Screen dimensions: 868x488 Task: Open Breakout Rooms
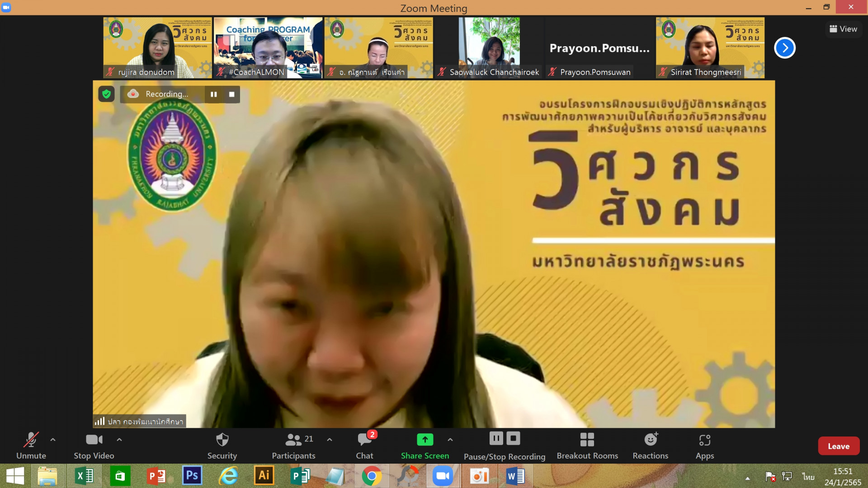(587, 446)
